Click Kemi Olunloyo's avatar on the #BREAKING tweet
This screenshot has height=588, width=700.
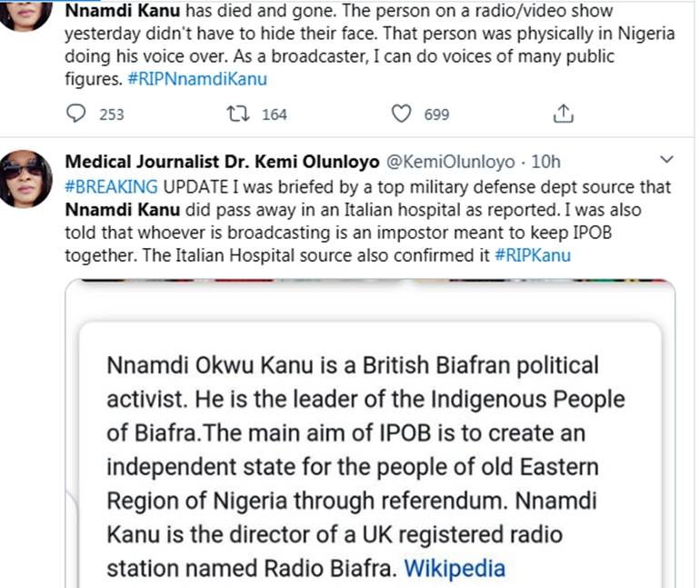[x=25, y=176]
